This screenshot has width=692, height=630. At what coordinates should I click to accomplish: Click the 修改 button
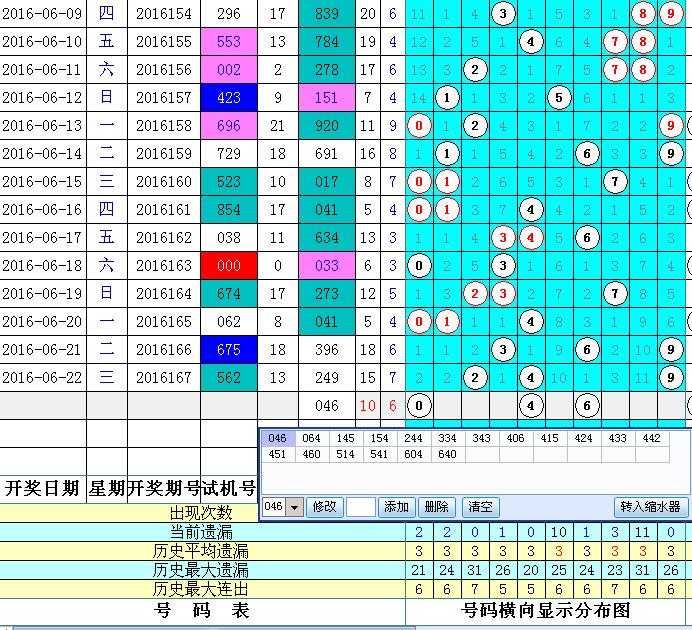(325, 507)
